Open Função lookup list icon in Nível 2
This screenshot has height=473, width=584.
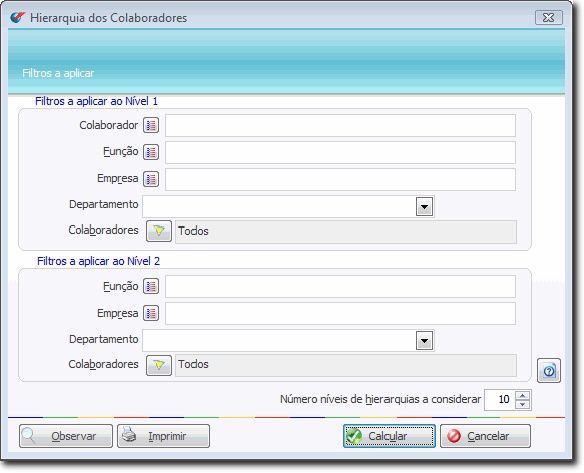point(151,286)
